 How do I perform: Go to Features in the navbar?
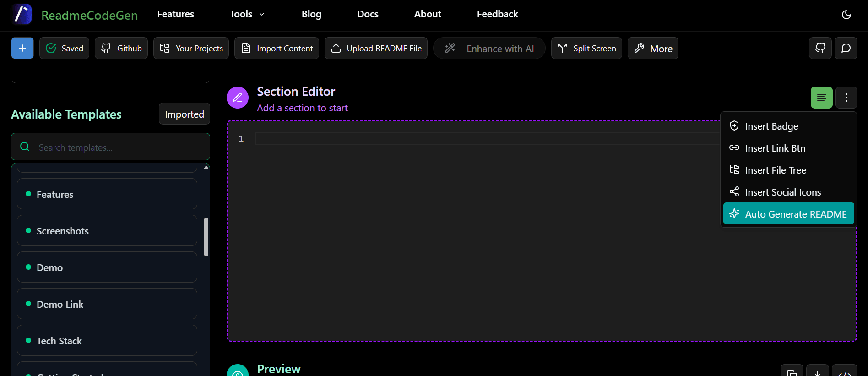click(176, 14)
